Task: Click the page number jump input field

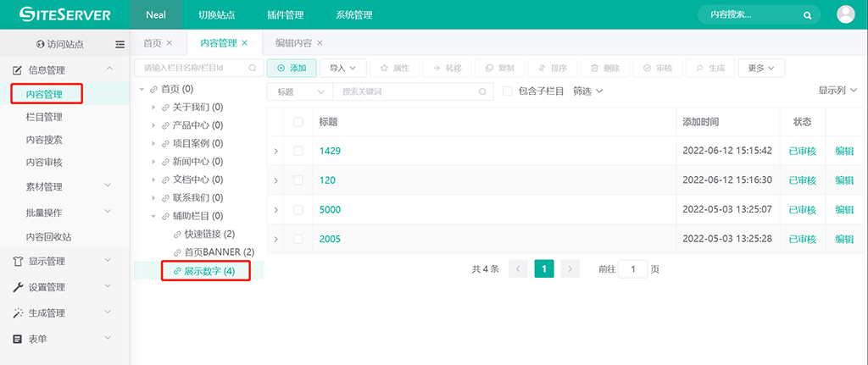Action: [632, 269]
